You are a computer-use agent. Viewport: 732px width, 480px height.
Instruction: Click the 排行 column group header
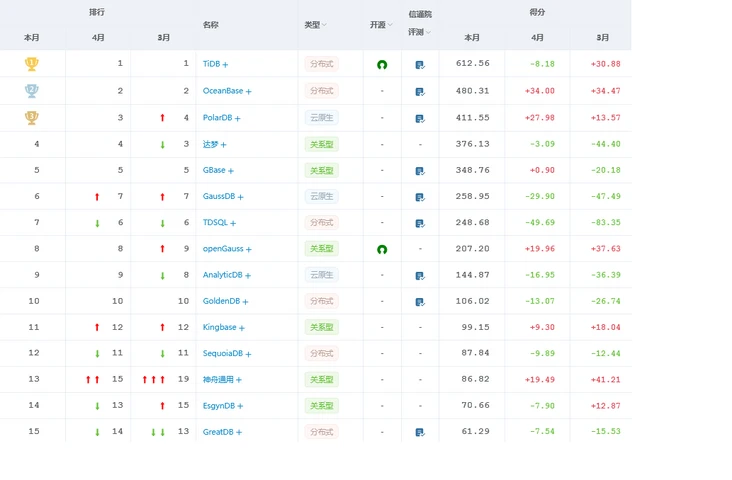[x=97, y=12]
